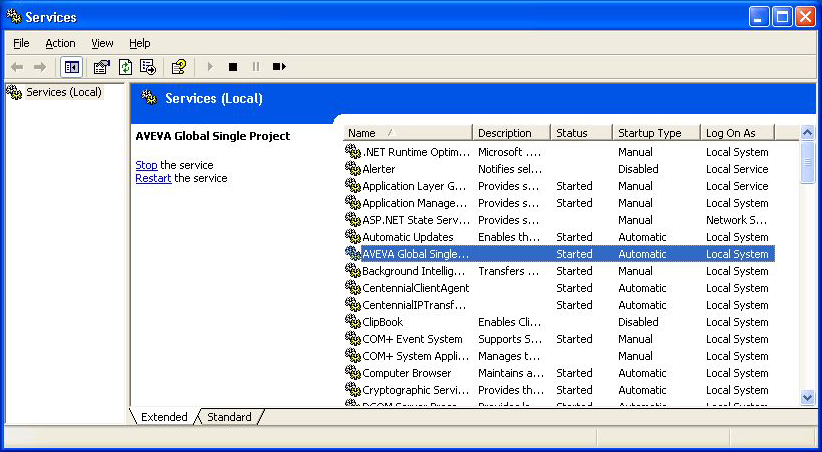Click the Restart Service icon
822x452 pixels.
[x=279, y=67]
